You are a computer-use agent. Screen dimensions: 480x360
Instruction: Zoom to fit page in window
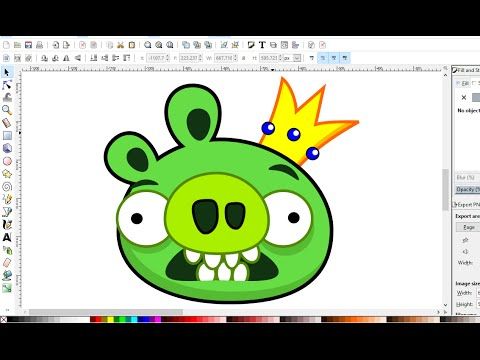(x=170, y=45)
